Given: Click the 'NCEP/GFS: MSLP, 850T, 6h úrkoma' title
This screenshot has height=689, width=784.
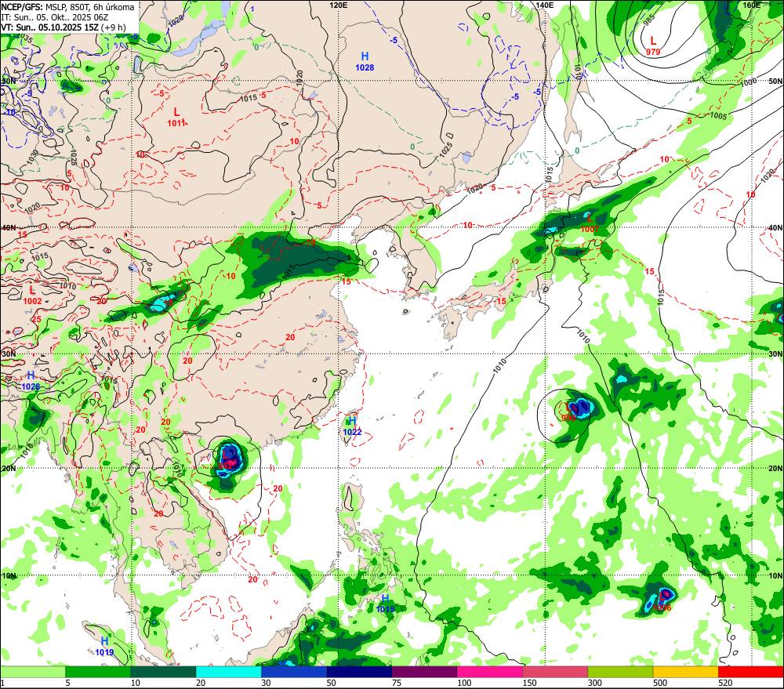Looking at the screenshot, I should click(x=67, y=7).
